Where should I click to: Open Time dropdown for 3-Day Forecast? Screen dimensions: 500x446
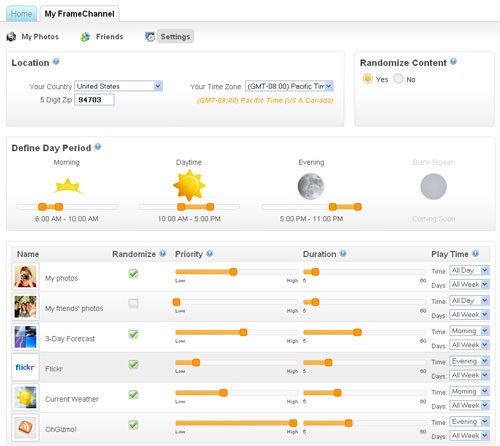tap(469, 331)
